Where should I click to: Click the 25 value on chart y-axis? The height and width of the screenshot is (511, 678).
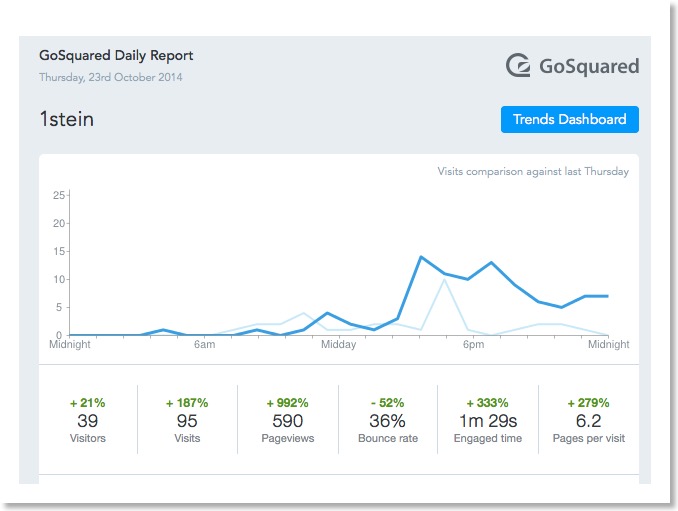tap(59, 195)
